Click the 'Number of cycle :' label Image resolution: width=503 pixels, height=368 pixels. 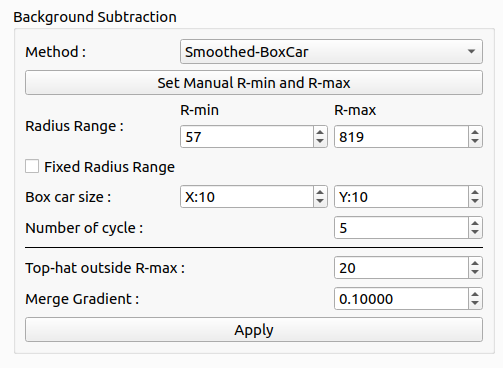84,228
